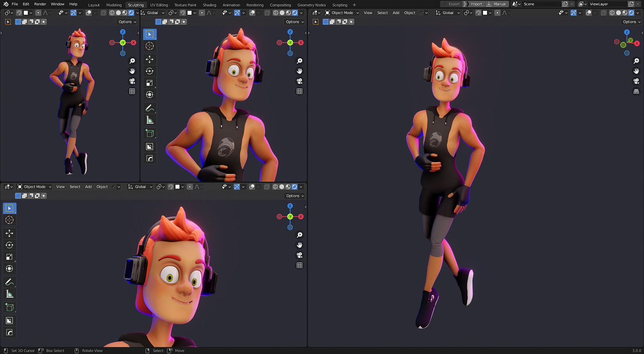Click zoom magnifier icon in bottom viewport
644x354 pixels.
(x=299, y=235)
